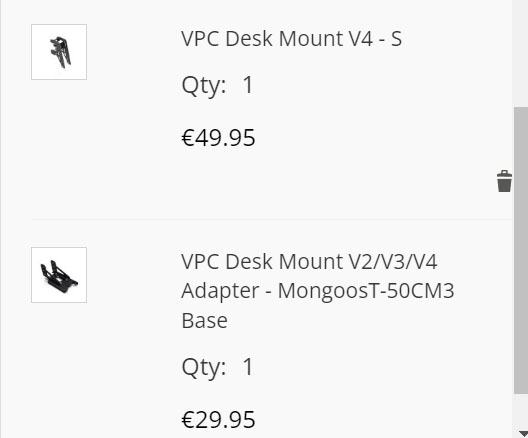Click the cart list scrollbar thumb

[521, 250]
